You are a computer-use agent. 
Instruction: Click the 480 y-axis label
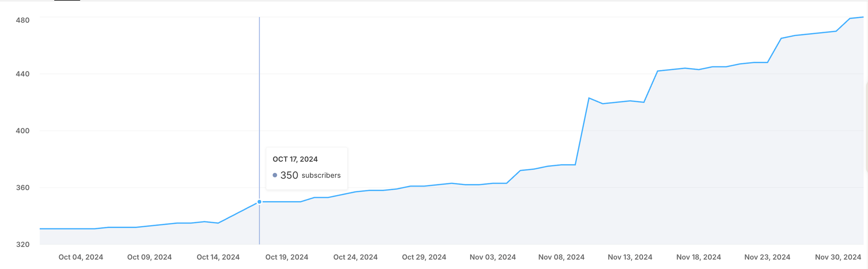pyautogui.click(x=23, y=20)
